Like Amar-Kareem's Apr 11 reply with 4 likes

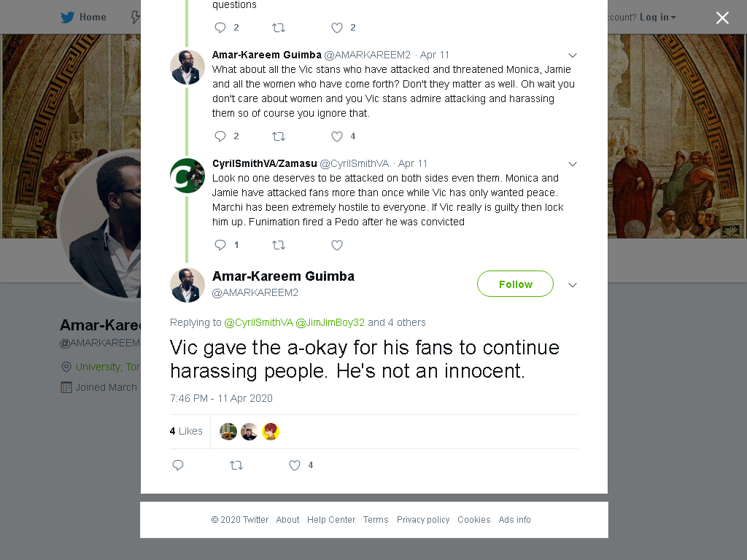[337, 136]
